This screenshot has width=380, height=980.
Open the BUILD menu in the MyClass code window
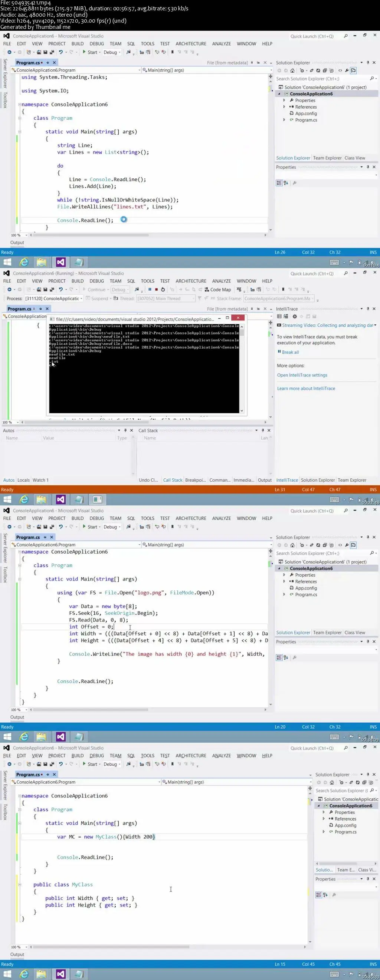click(x=77, y=756)
